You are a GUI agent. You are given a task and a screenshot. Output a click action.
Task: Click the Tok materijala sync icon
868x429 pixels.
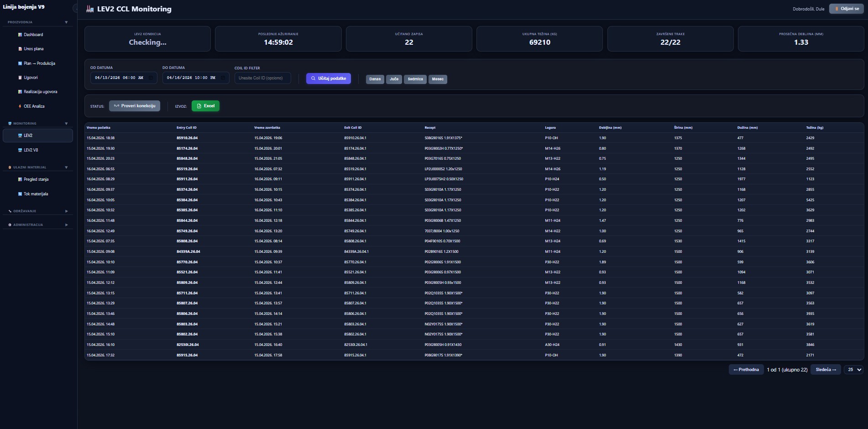click(x=20, y=194)
